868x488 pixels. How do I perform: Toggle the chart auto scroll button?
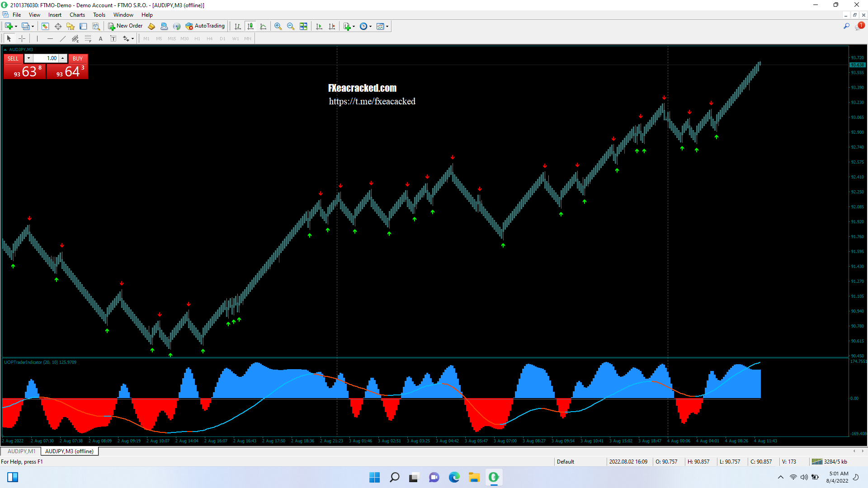click(x=319, y=26)
